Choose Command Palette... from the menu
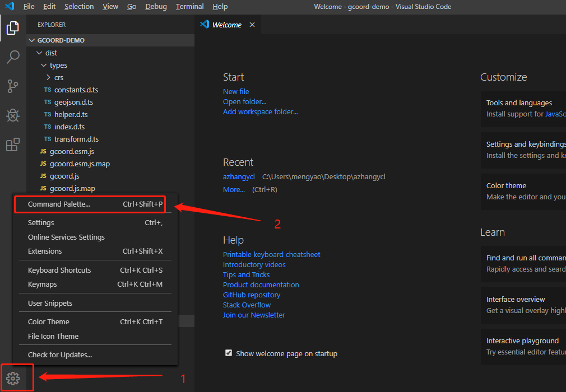This screenshot has height=392, width=566. tap(95, 204)
